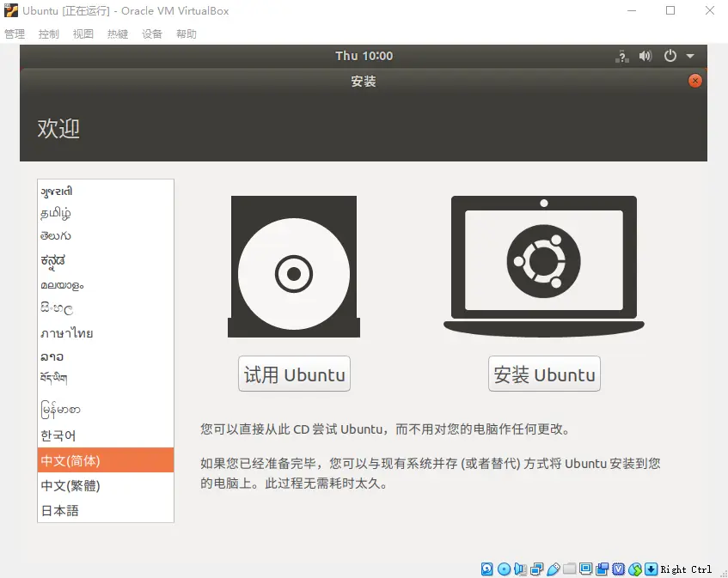Click the optical disc status icon
This screenshot has height=578, width=728.
(x=504, y=569)
